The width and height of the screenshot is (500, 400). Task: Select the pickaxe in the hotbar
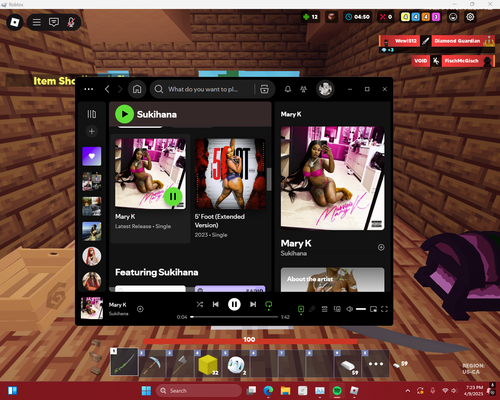[152, 363]
